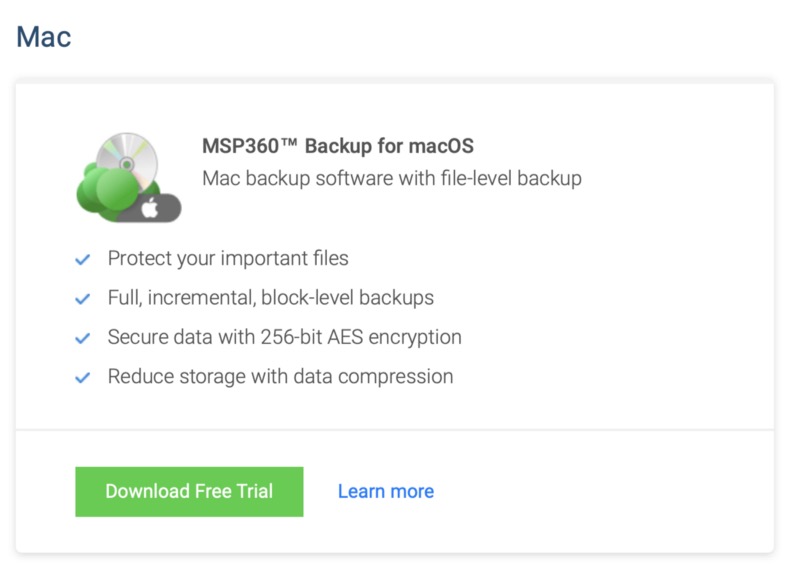
Task: Select the MSP360 Backup for macOS title
Action: click(338, 146)
